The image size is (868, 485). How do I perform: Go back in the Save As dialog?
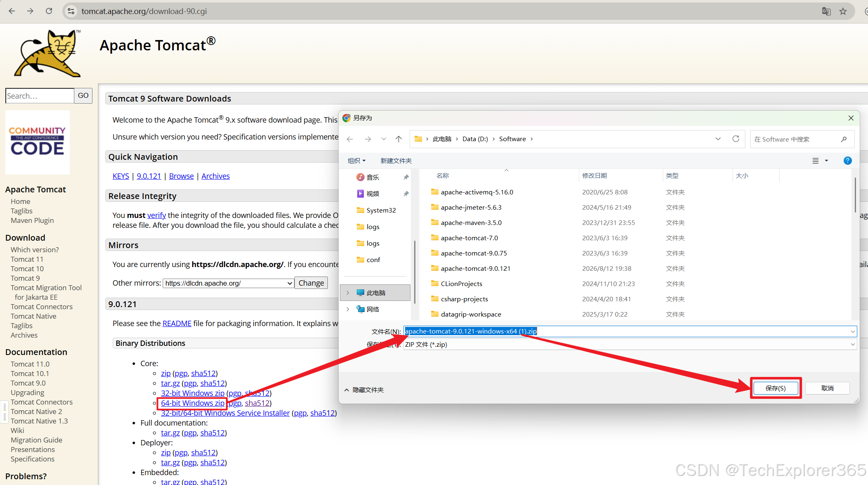(350, 139)
